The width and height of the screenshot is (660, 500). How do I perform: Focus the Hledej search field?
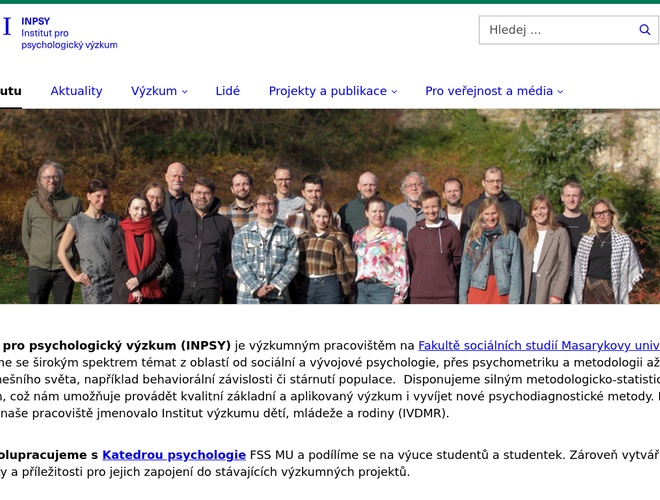555,30
